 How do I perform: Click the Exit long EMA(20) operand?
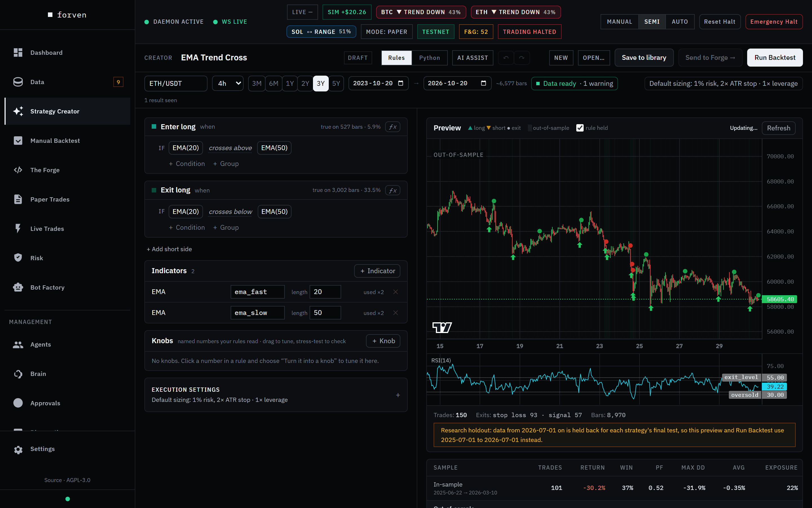click(x=186, y=212)
